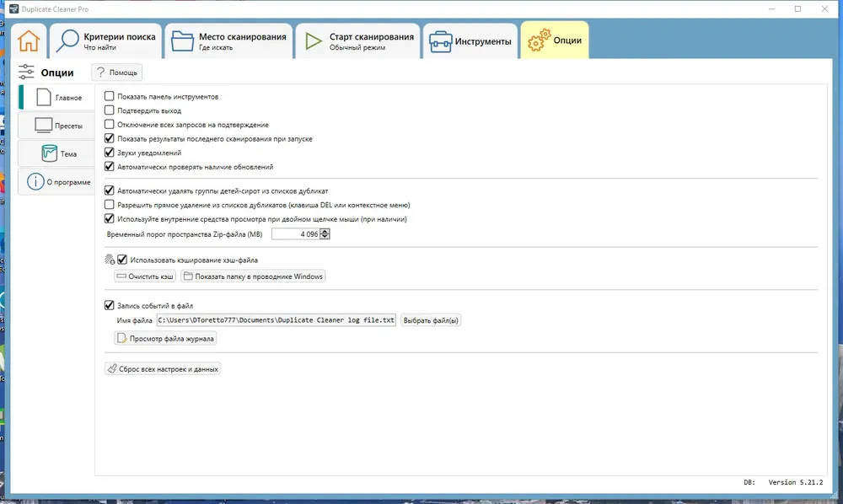Image resolution: width=843 pixels, height=504 pixels.
Task: Toggle Использовать кэширование хэш-файла checkbox
Action: point(122,260)
